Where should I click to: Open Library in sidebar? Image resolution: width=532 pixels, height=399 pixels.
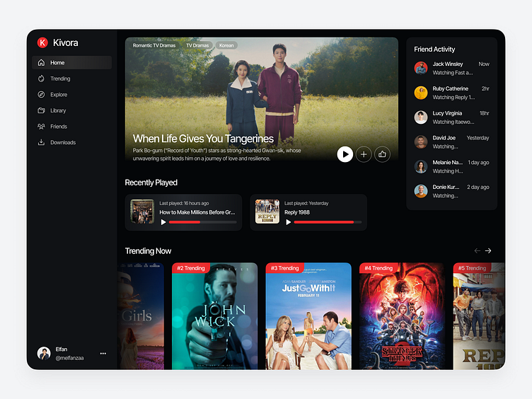click(x=71, y=110)
